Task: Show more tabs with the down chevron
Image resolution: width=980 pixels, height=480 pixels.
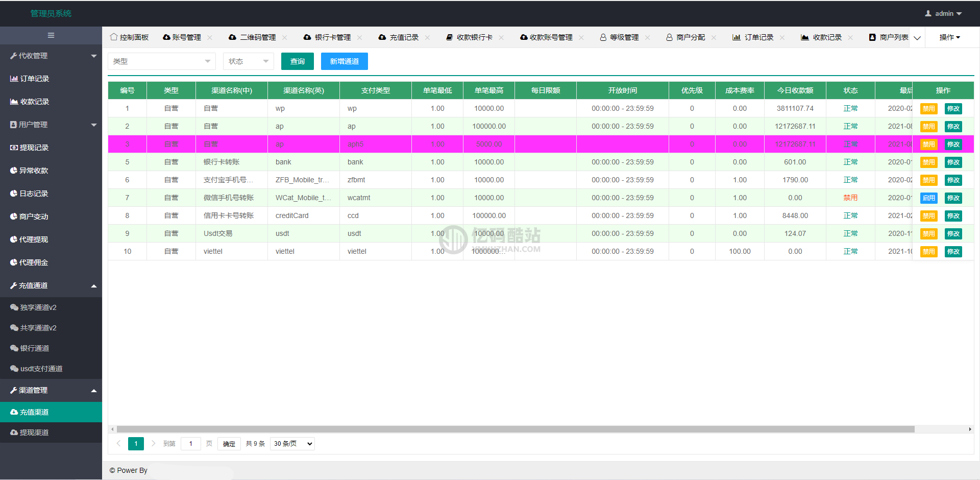Action: click(917, 38)
